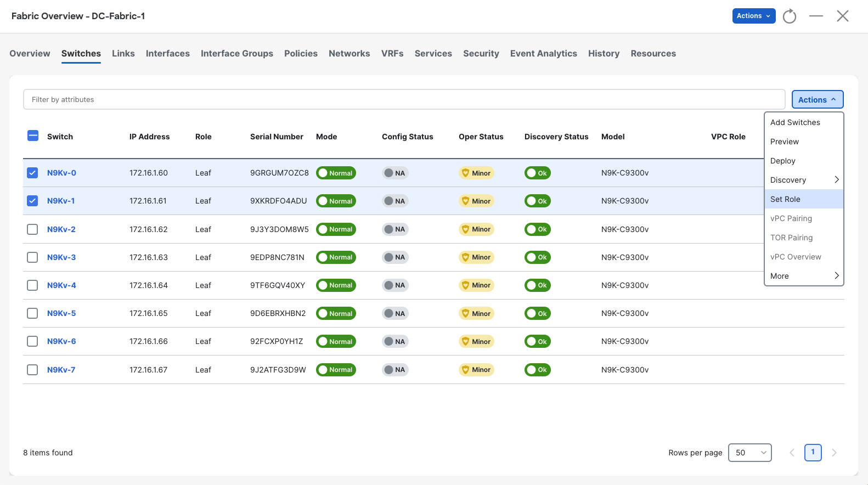Click the Normal mode badge for N9Kv-1
This screenshot has width=868, height=485.
pyautogui.click(x=336, y=201)
